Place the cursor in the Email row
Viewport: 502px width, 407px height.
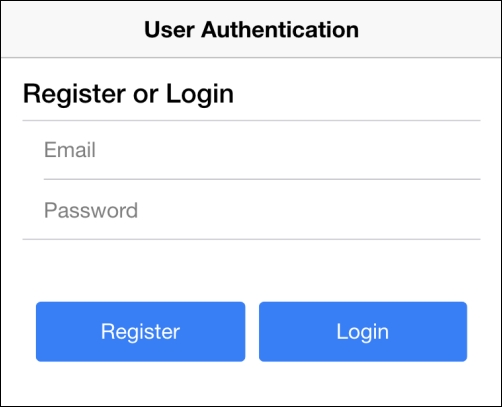[262, 150]
